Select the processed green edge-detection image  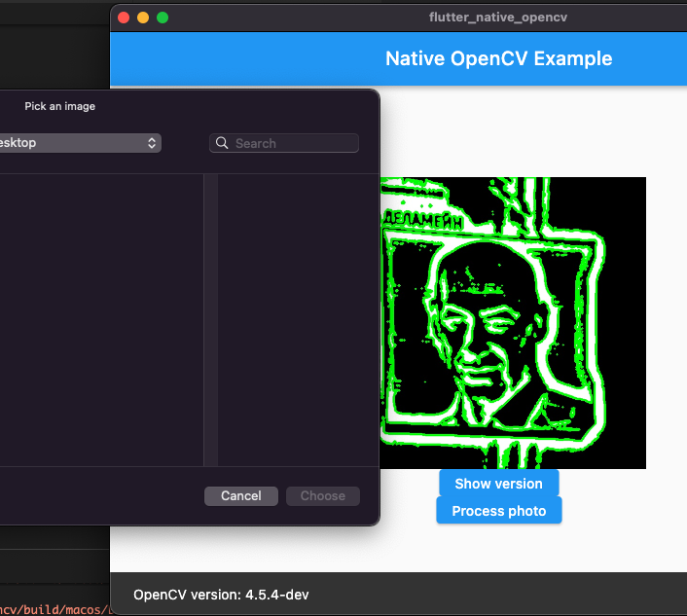tap(513, 323)
